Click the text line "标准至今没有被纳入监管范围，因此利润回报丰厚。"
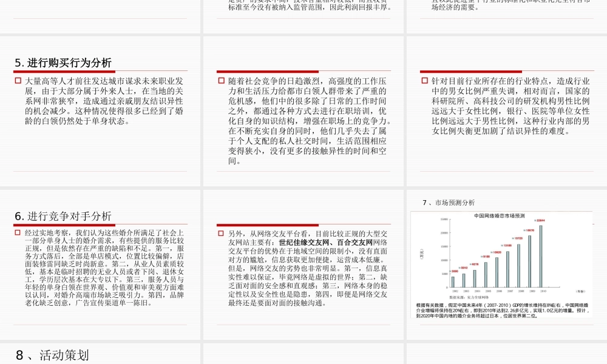This screenshot has height=364, width=607. coord(310,7)
